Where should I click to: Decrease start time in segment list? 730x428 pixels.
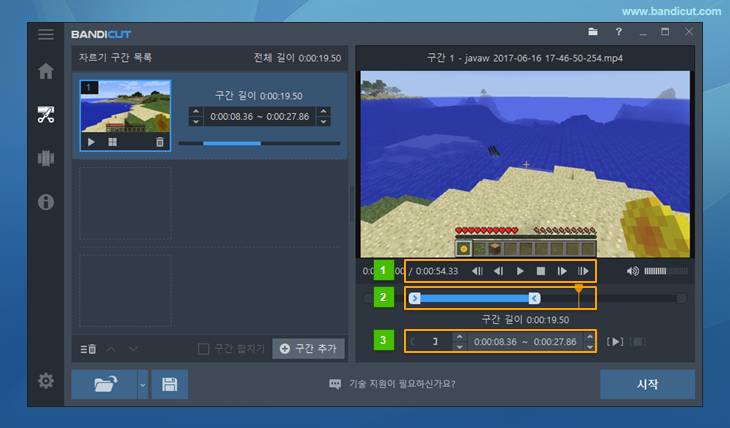(x=196, y=121)
